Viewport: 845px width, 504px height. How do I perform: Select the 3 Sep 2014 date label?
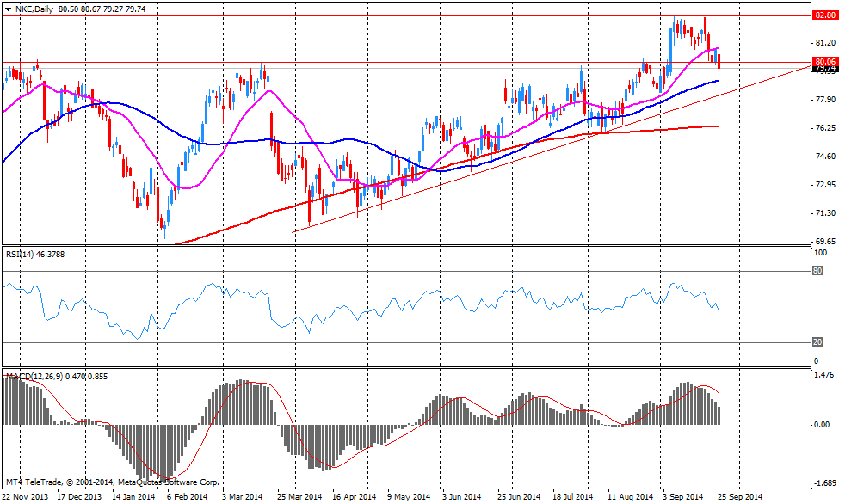pos(687,496)
